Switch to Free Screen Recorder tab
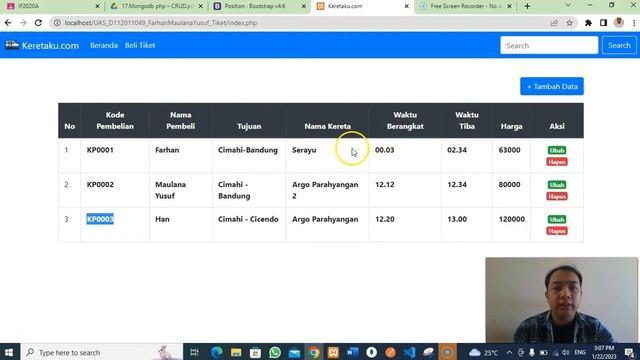The height and width of the screenshot is (360, 640). [x=465, y=6]
